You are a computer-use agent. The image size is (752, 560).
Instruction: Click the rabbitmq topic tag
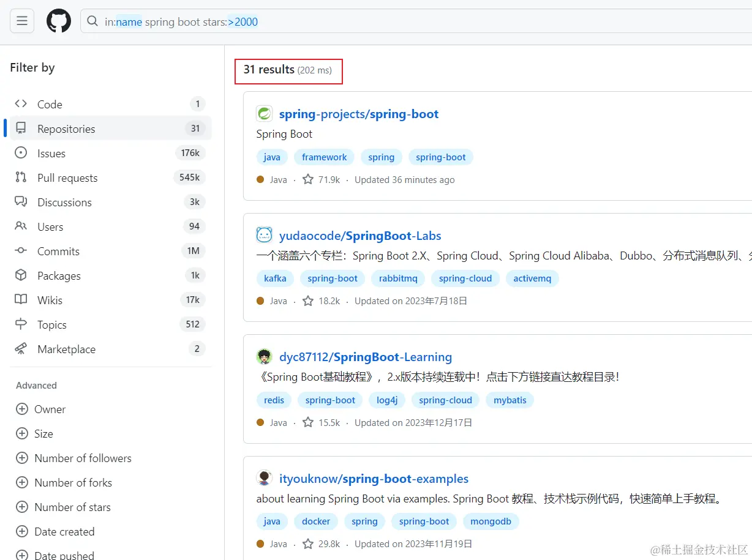tap(398, 278)
